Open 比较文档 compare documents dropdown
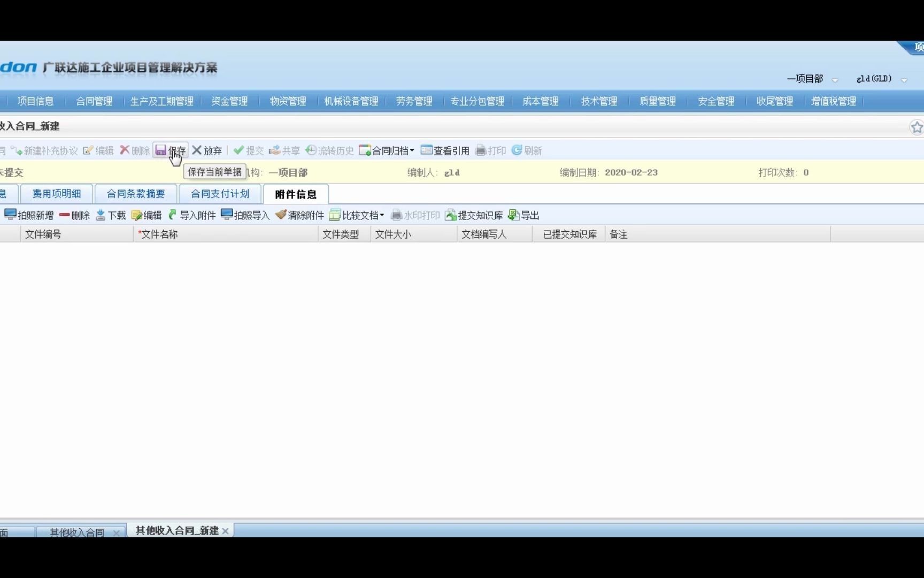The image size is (924, 578). pyautogui.click(x=357, y=215)
